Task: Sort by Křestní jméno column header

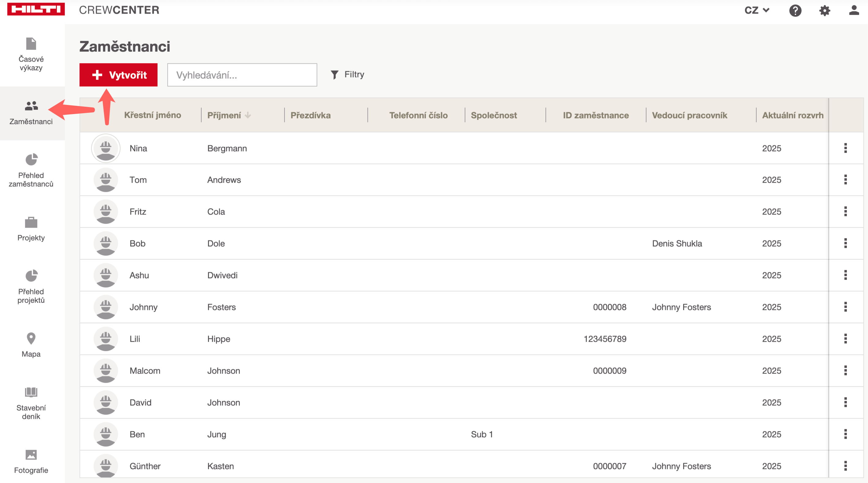Action: tap(152, 115)
